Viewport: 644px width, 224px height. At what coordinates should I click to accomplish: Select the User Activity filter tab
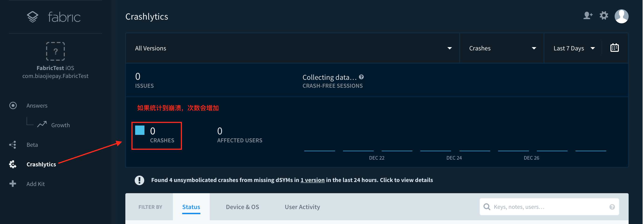[302, 207]
